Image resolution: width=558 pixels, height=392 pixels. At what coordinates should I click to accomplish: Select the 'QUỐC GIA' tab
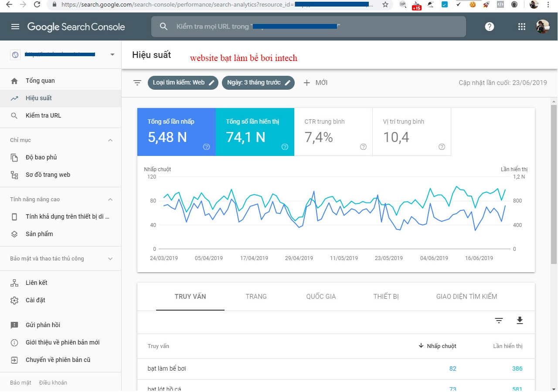pyautogui.click(x=321, y=297)
